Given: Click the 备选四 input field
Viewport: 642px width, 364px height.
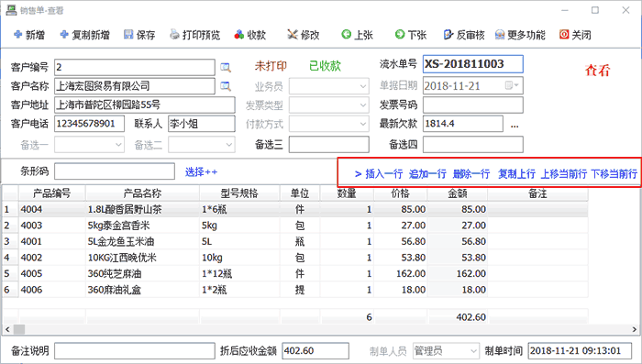Looking at the screenshot, I should (x=473, y=145).
